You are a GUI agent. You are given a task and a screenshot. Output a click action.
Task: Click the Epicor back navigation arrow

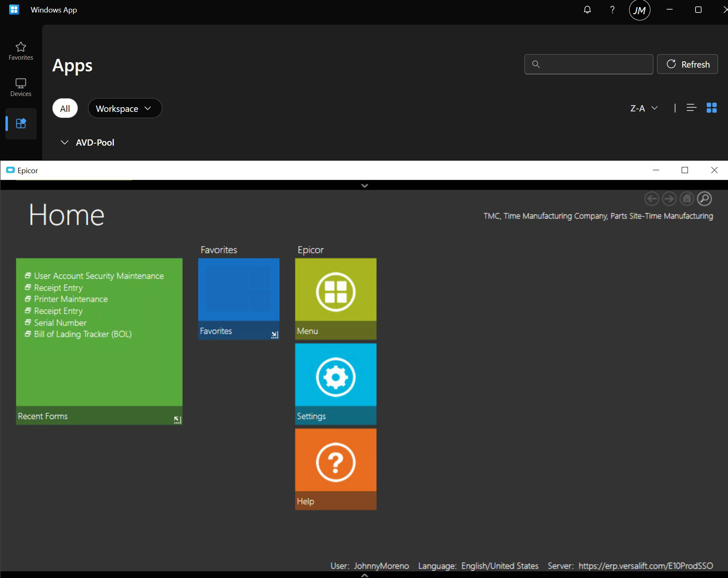click(x=652, y=199)
